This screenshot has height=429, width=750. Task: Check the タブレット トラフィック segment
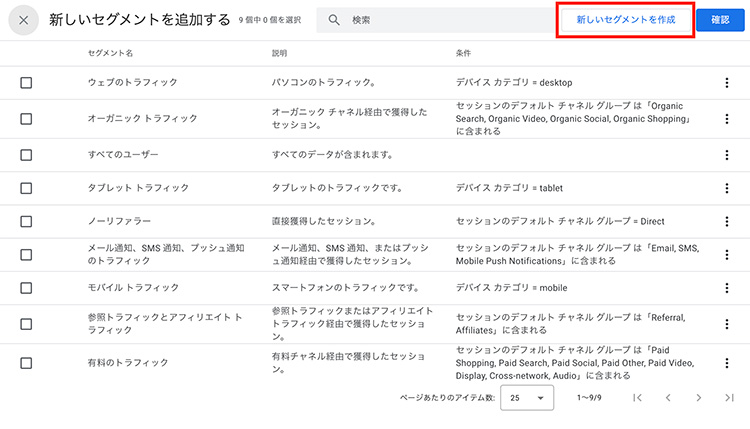[26, 188]
